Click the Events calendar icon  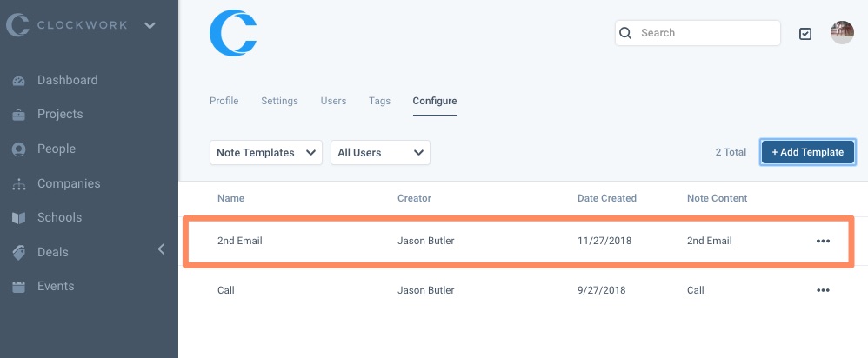18,287
